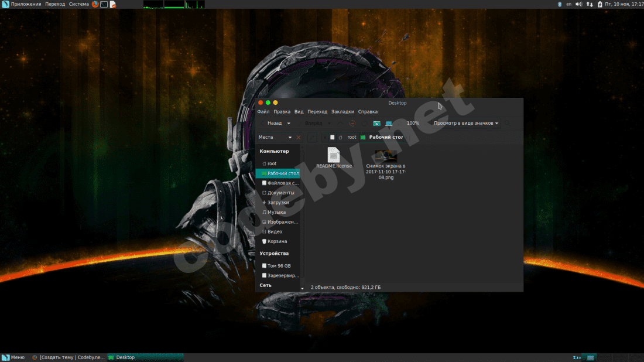644x362 pixels.
Task: Toggle location text entry pencil button
Action: (x=312, y=137)
